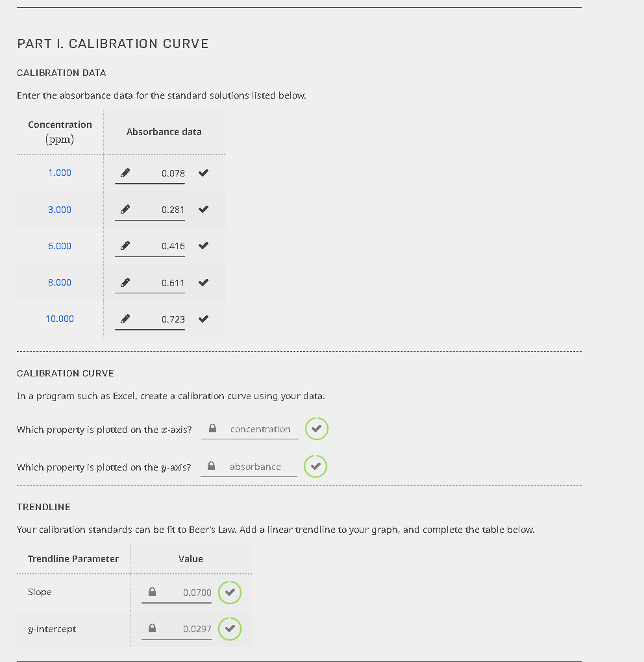This screenshot has width=644, height=662.
Task: Click the lock icon in the Slope value field
Action: tap(152, 591)
